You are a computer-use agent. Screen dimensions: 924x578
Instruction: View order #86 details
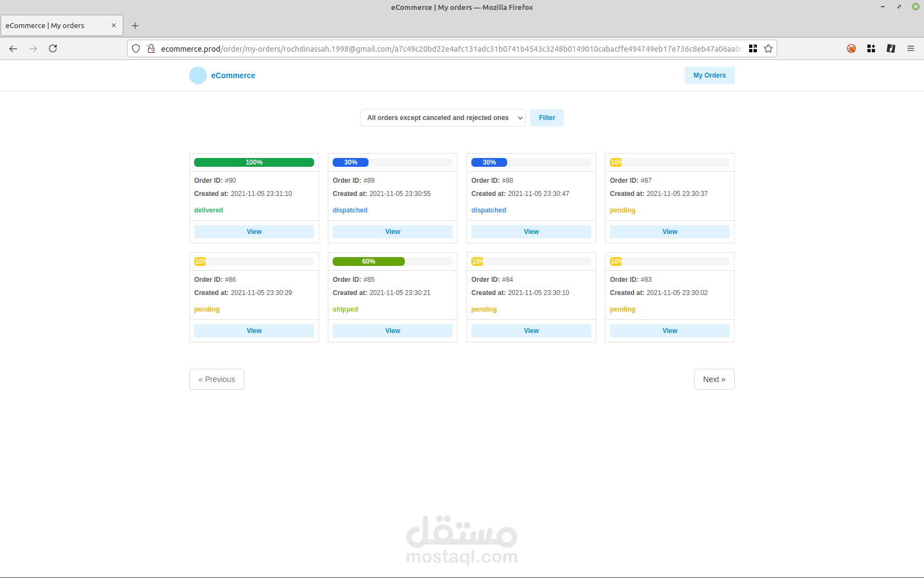254,331
